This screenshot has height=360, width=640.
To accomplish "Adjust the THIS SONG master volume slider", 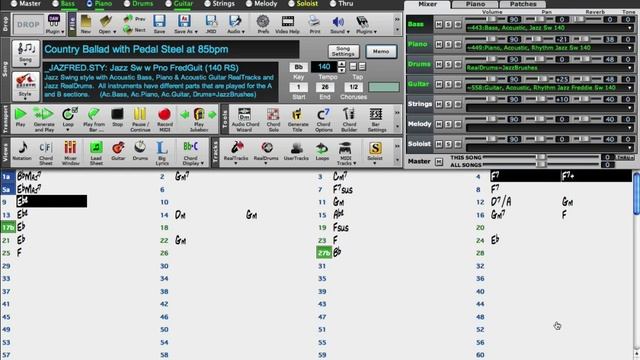I will tap(541, 157).
